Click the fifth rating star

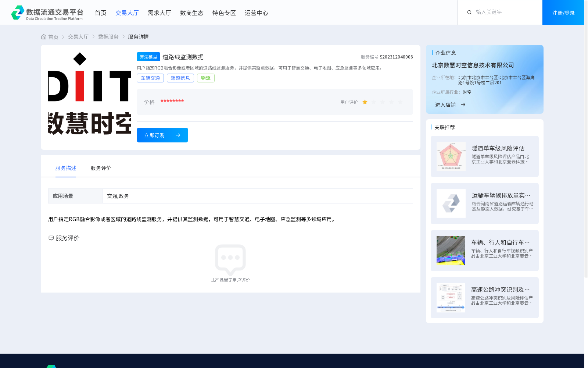point(400,102)
